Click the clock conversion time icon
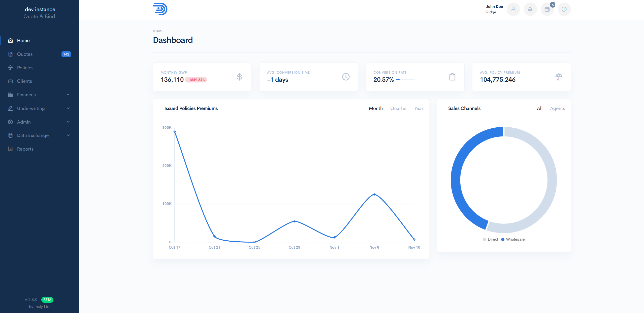Image resolution: width=644 pixels, height=313 pixels. pyautogui.click(x=346, y=77)
